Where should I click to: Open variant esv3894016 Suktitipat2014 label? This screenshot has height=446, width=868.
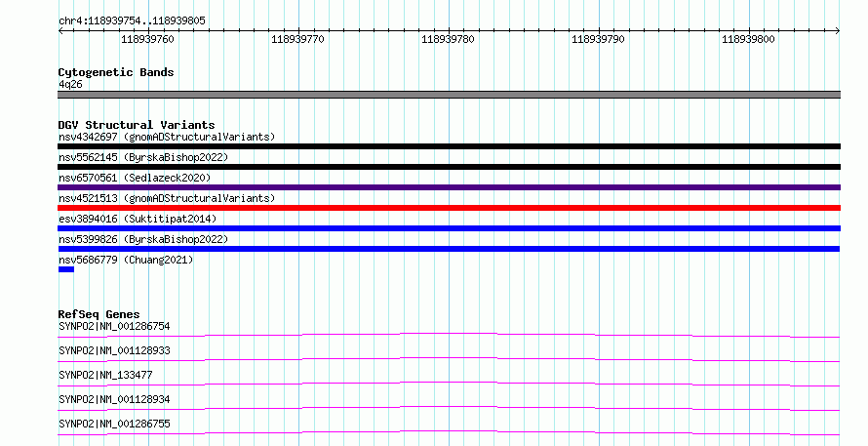138,219
